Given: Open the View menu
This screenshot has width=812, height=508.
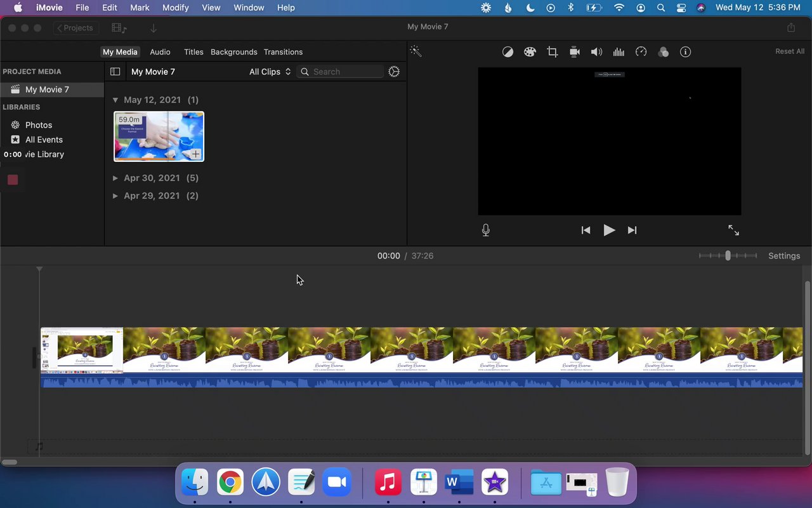Looking at the screenshot, I should click(x=211, y=8).
